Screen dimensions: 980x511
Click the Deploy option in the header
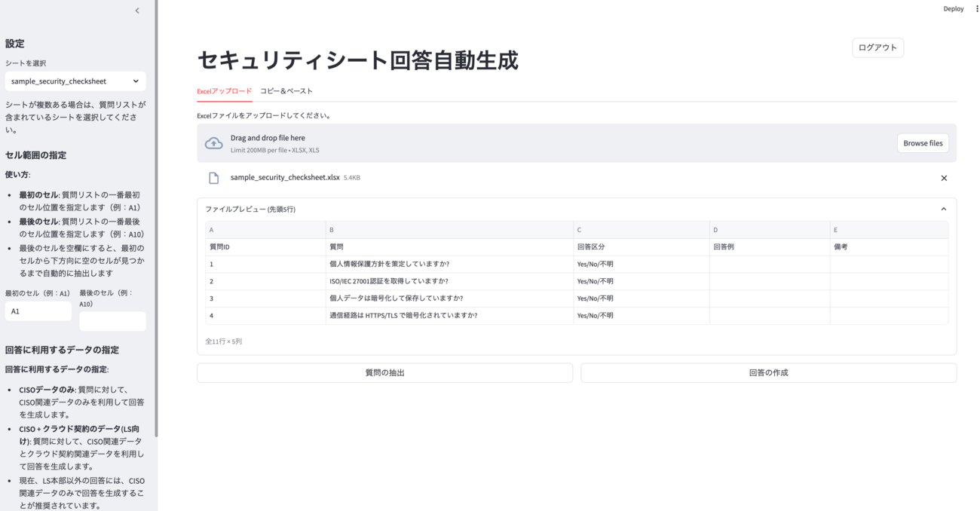tap(953, 8)
